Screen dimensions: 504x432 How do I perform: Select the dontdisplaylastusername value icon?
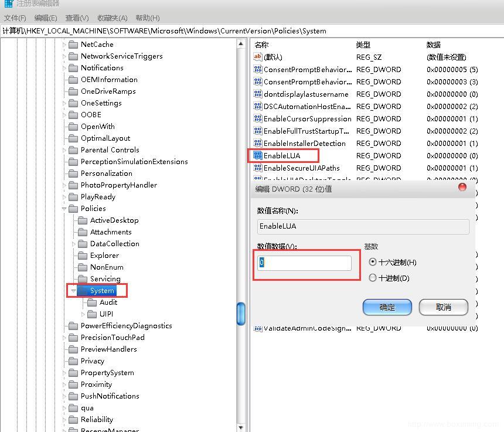click(258, 94)
